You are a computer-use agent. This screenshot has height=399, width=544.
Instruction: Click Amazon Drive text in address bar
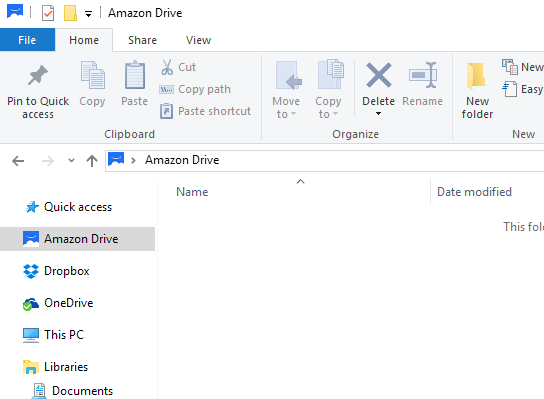(x=182, y=160)
